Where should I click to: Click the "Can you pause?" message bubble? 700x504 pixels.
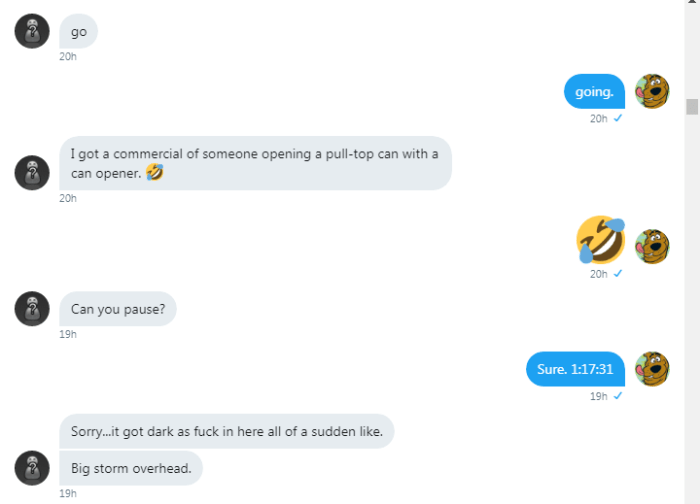point(118,309)
